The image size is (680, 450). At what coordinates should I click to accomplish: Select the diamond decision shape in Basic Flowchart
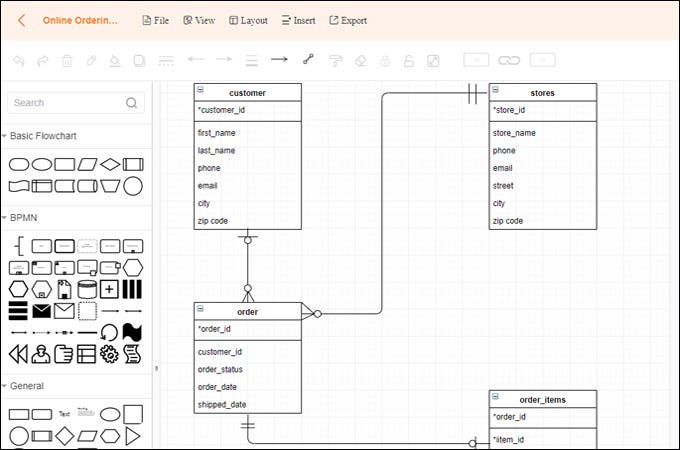[x=110, y=164]
